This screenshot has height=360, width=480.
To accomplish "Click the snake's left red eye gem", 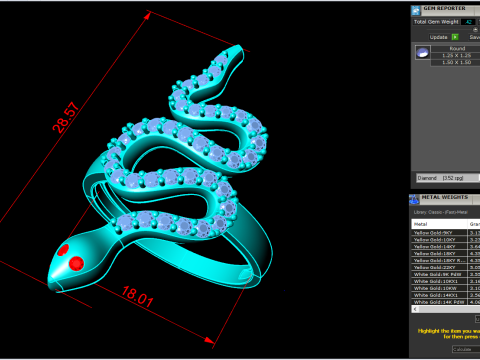I will 63,250.
